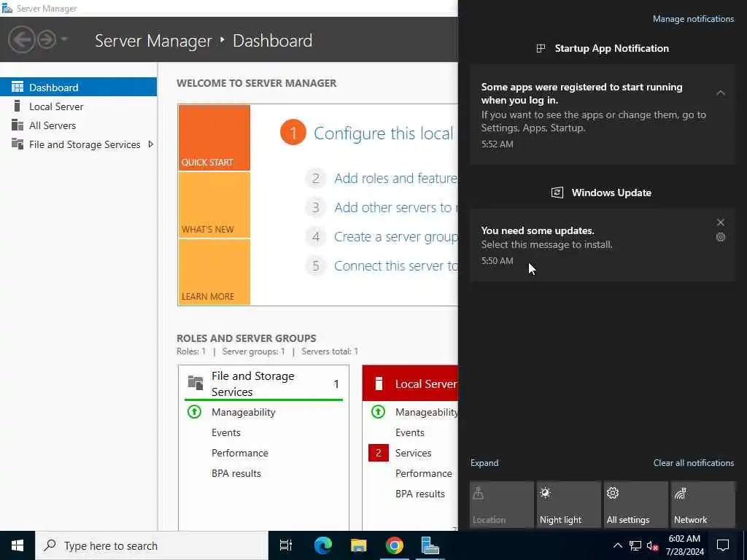Screen dimensions: 747x560
Task: Toggle Night light quick action
Action: (x=569, y=505)
